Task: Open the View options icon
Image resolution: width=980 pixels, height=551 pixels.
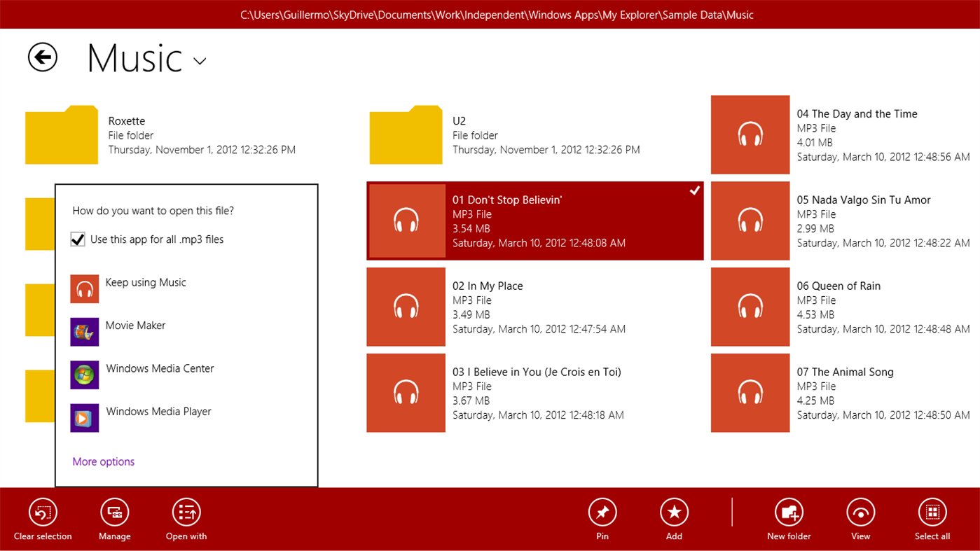Action: tap(860, 512)
